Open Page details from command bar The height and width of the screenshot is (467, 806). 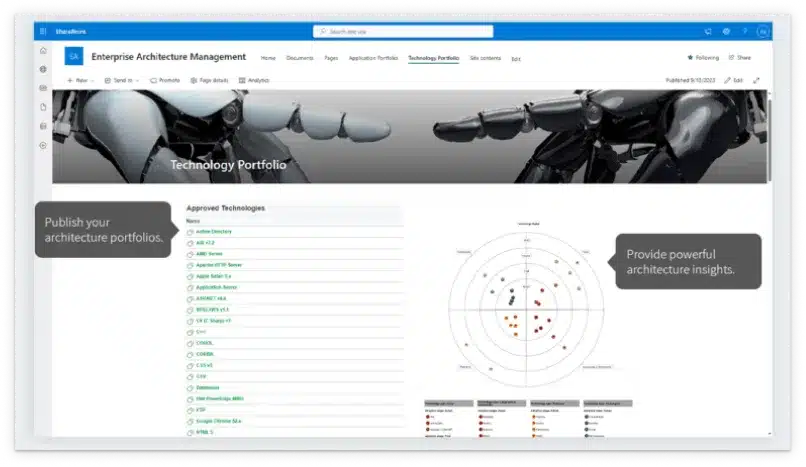pos(209,80)
